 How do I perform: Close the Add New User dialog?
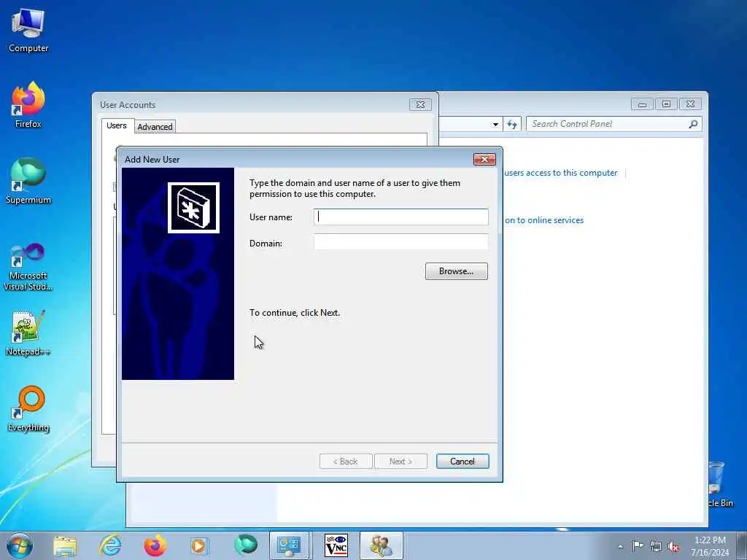tap(484, 159)
